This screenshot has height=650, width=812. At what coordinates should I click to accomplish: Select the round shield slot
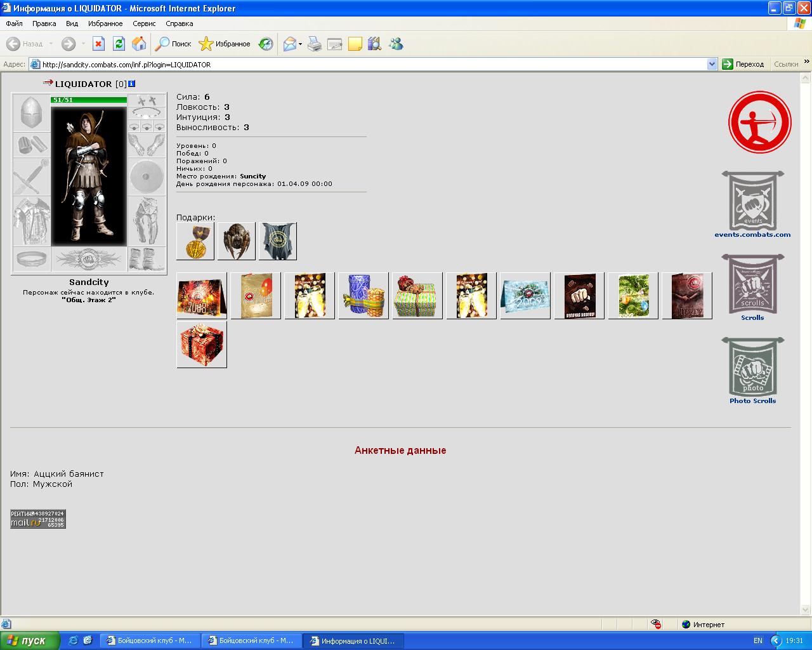coord(147,176)
